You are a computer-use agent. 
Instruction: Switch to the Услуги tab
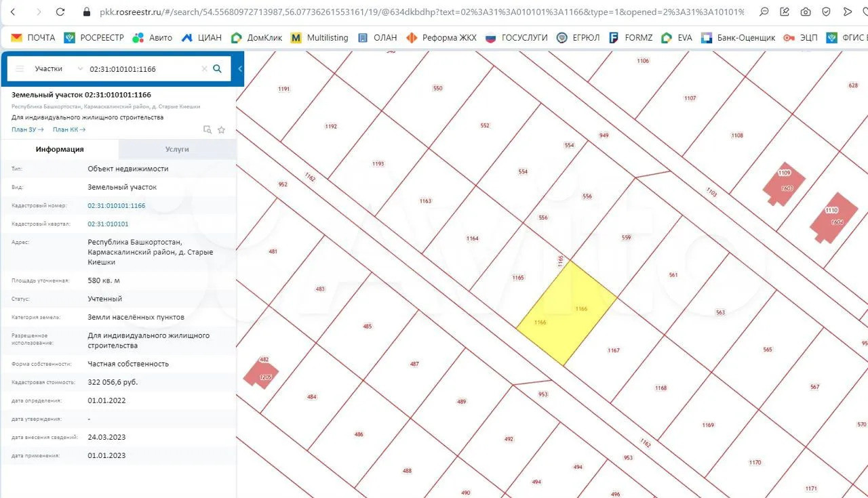pyautogui.click(x=177, y=149)
